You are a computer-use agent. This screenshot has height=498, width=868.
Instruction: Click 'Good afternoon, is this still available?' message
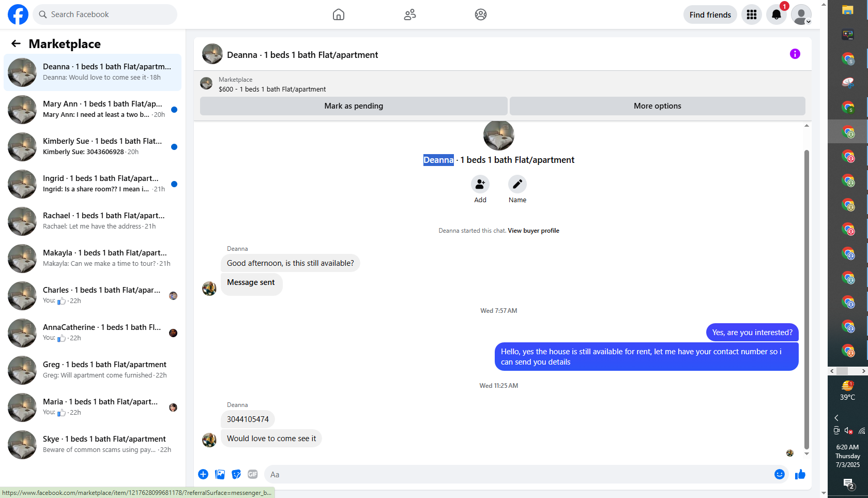290,263
